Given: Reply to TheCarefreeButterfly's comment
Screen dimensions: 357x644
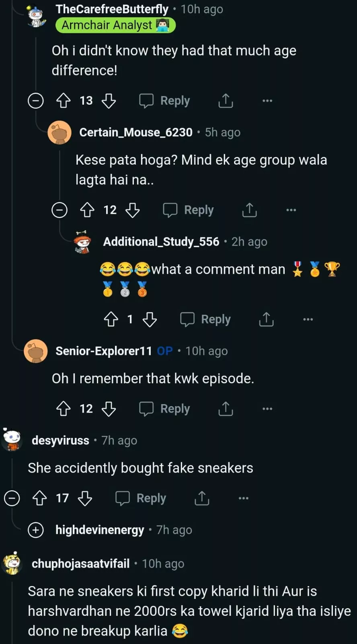Looking at the screenshot, I should [164, 101].
